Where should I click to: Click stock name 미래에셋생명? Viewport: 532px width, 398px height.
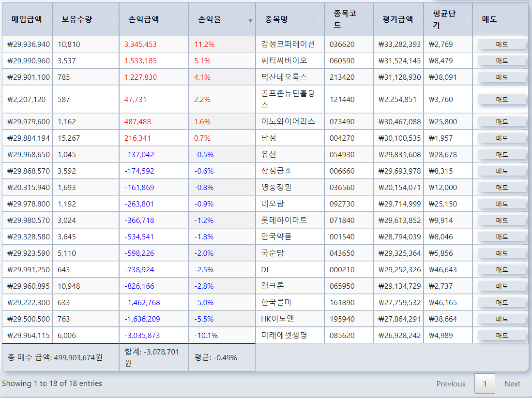(x=284, y=335)
